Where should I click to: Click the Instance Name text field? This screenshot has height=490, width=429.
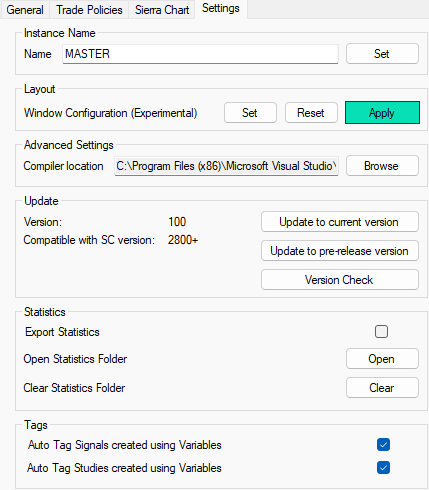tap(200, 54)
